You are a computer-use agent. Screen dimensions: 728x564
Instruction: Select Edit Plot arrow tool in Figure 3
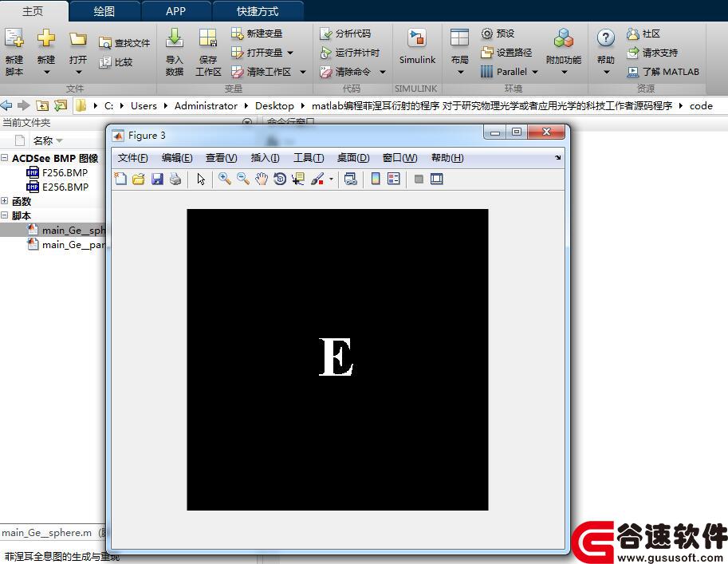(x=201, y=179)
